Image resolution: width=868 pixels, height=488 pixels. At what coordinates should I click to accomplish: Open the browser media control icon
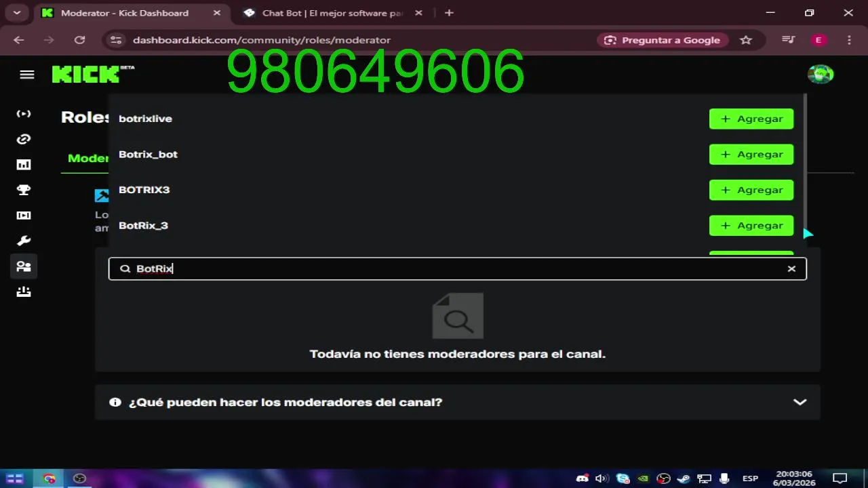click(788, 40)
